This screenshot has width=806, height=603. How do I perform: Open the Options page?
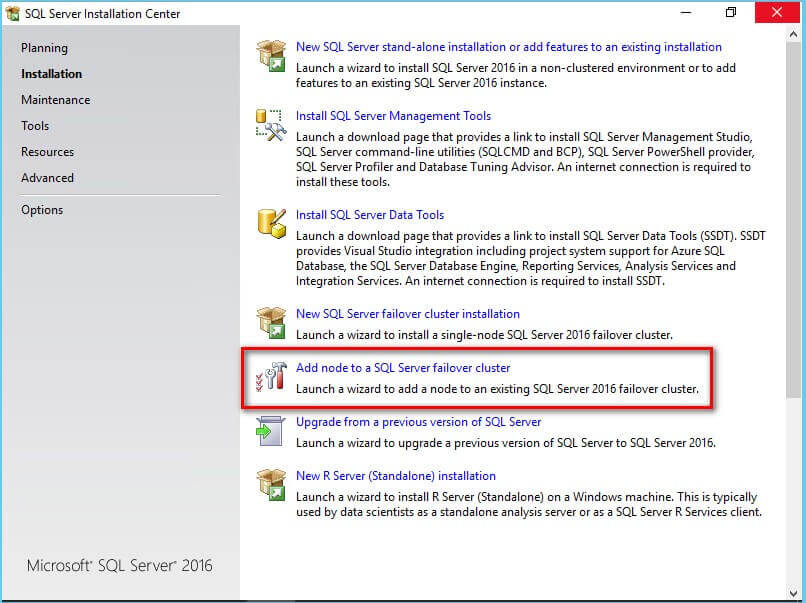42,210
